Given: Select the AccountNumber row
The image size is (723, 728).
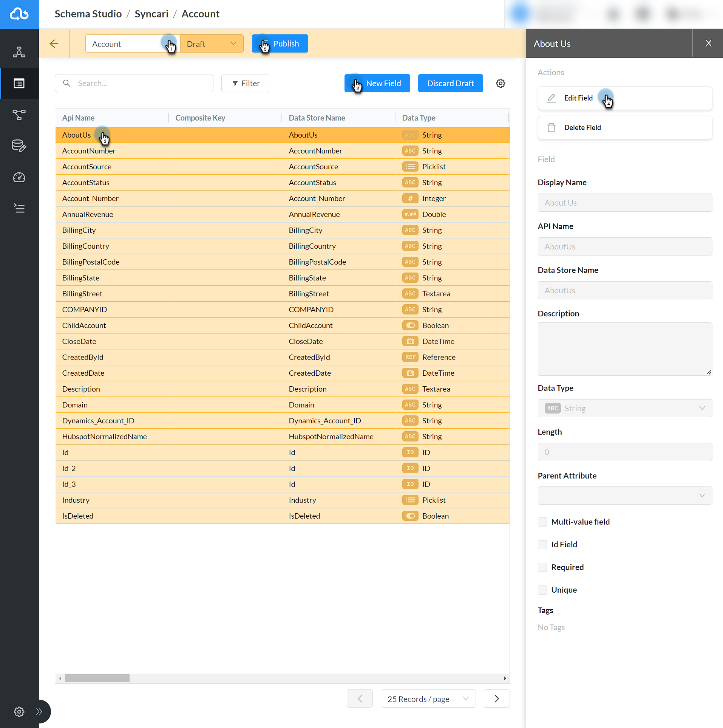Looking at the screenshot, I should [x=283, y=151].
